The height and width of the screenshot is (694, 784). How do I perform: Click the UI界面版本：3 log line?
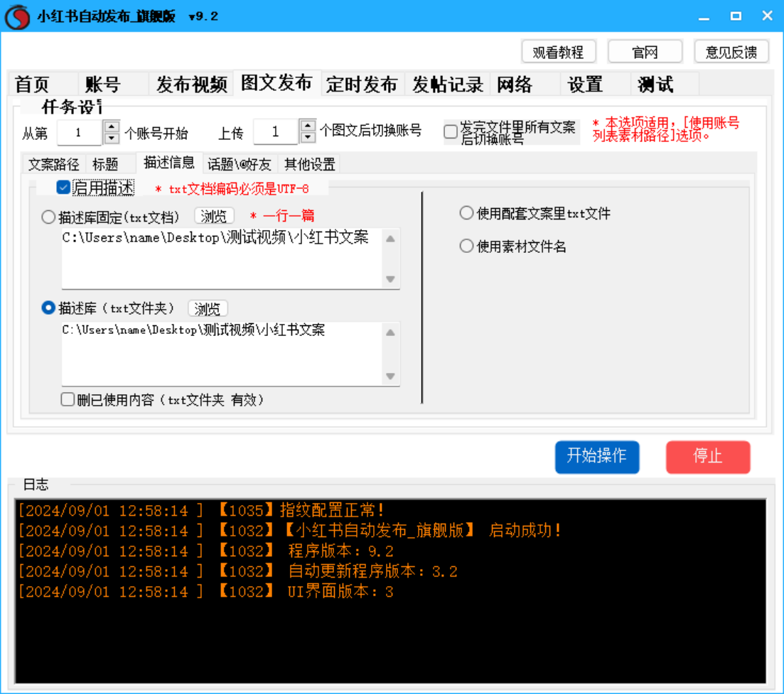(206, 591)
